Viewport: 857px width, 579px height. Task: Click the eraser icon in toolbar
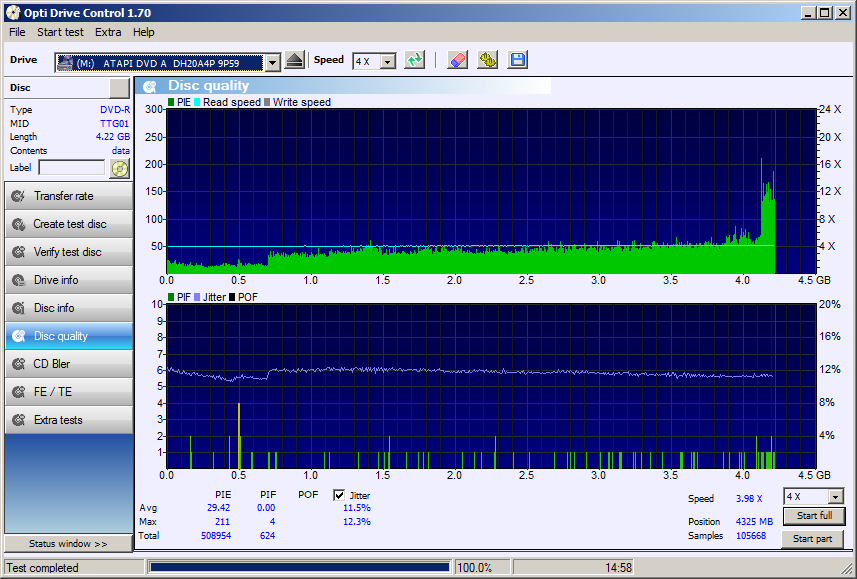point(457,60)
